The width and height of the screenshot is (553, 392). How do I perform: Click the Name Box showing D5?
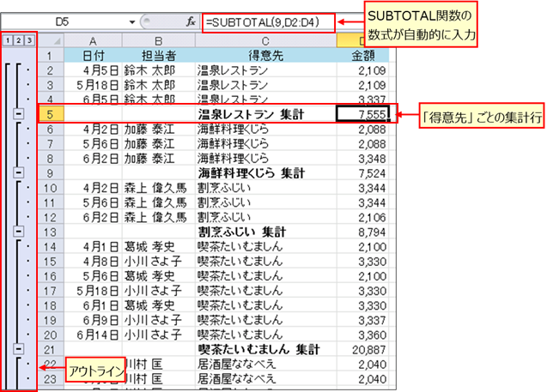point(64,22)
